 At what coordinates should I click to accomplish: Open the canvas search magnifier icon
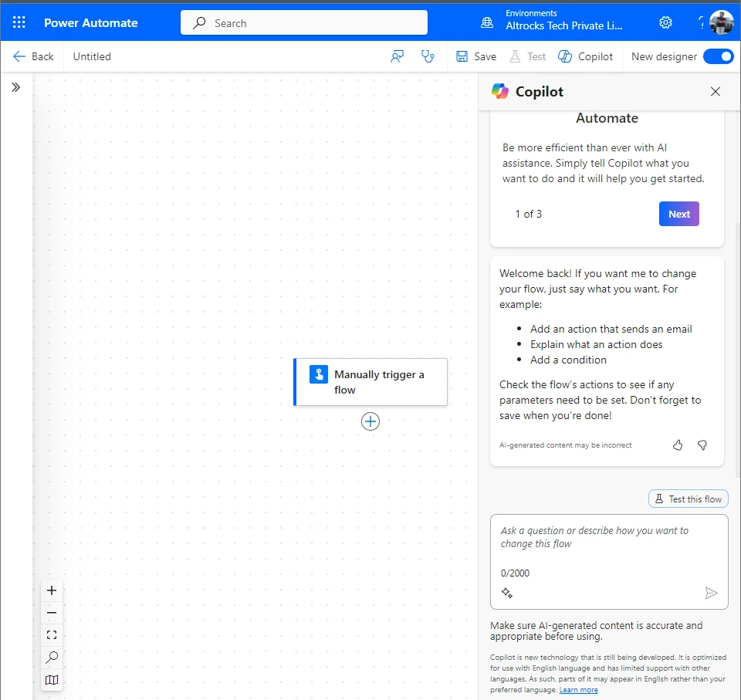pyautogui.click(x=52, y=658)
